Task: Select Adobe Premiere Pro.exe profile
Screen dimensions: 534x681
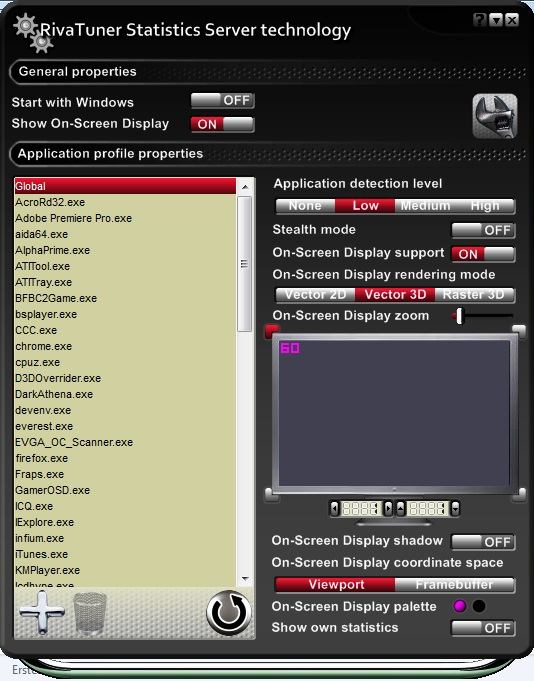Action: click(x=125, y=218)
